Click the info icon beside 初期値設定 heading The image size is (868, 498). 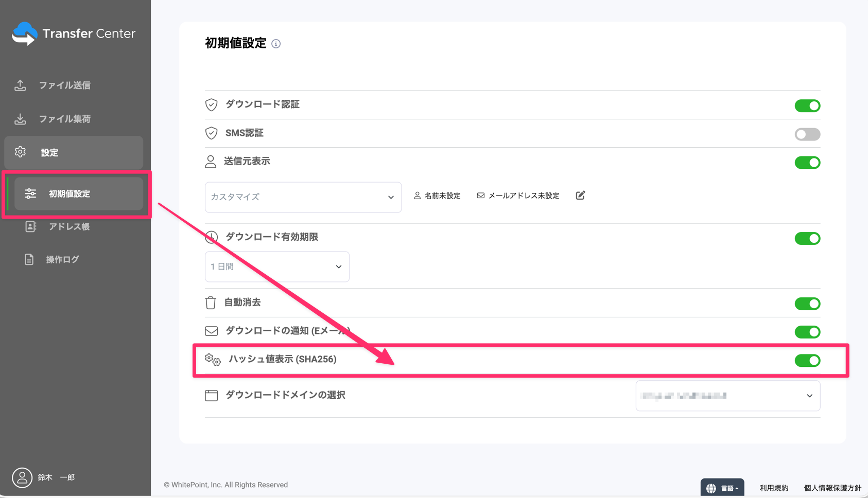tap(276, 44)
